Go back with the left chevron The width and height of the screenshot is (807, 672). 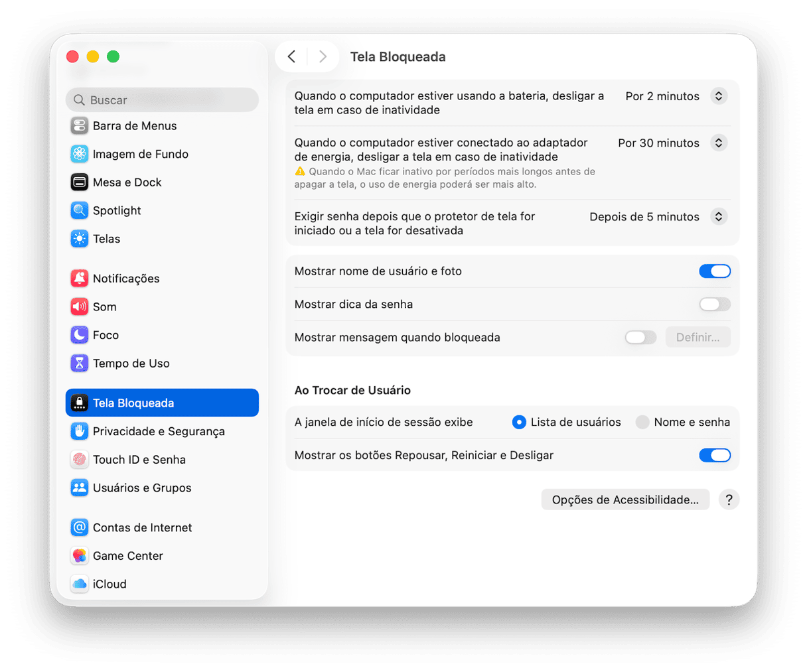click(291, 56)
